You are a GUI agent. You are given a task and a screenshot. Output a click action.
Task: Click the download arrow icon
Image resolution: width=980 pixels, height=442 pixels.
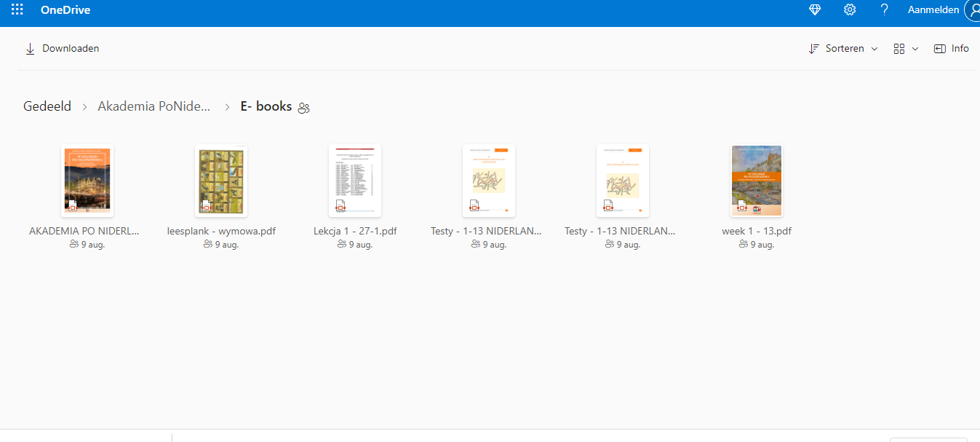click(x=30, y=49)
